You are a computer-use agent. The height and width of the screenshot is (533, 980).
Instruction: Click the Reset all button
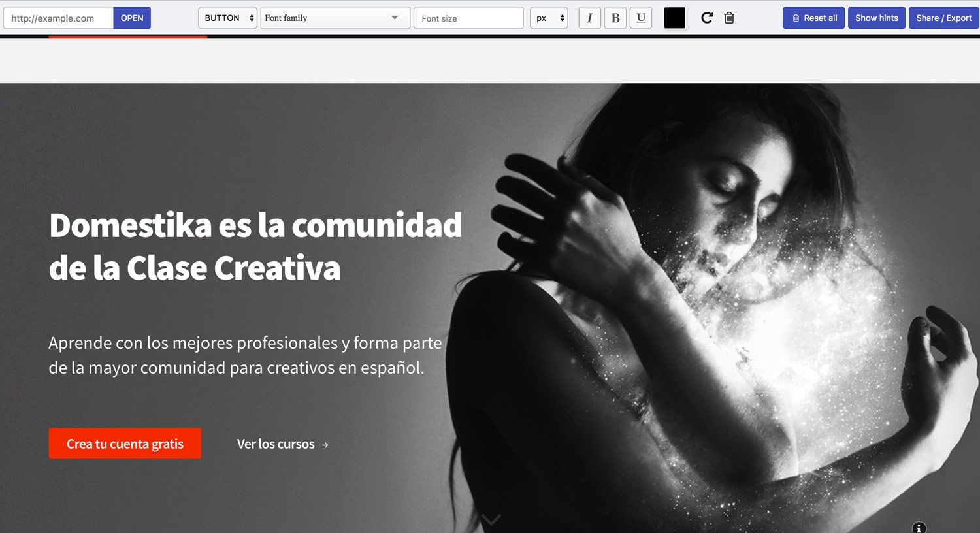click(x=814, y=18)
